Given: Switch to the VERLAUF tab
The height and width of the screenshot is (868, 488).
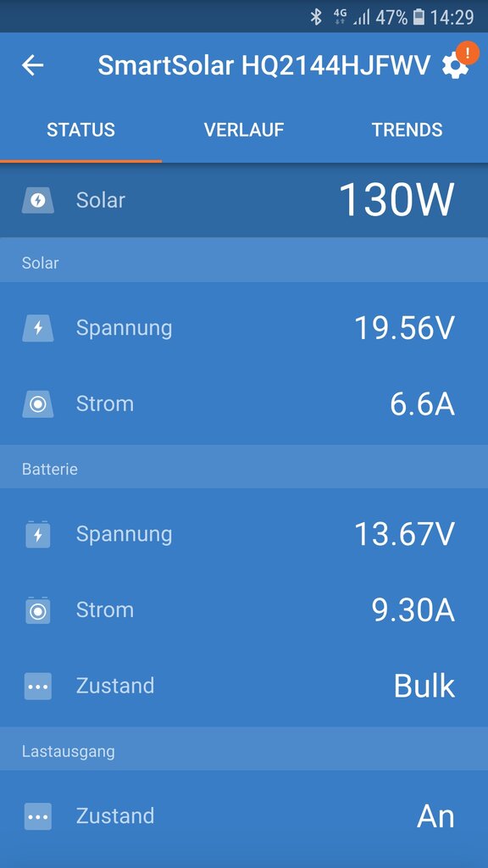Looking at the screenshot, I should [x=244, y=130].
